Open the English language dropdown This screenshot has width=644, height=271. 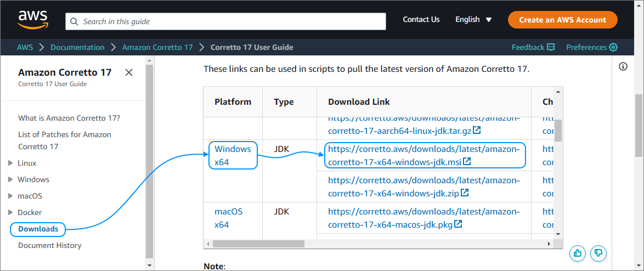pos(473,20)
